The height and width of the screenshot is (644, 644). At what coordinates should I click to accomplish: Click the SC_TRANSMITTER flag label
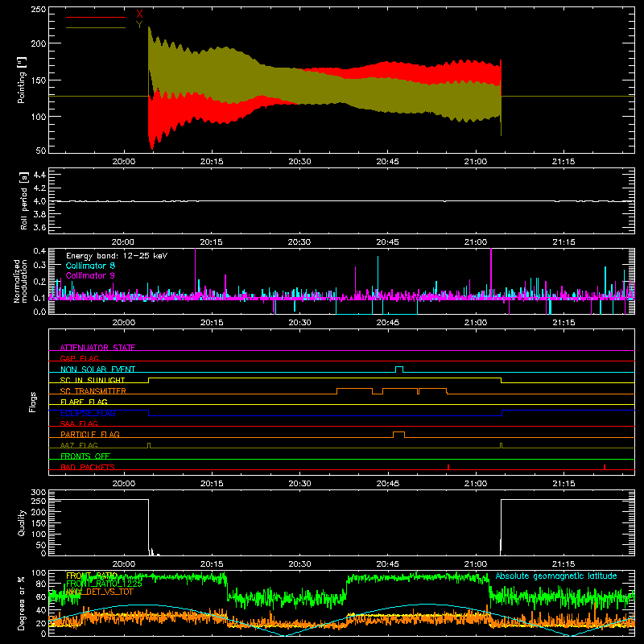coord(93,390)
